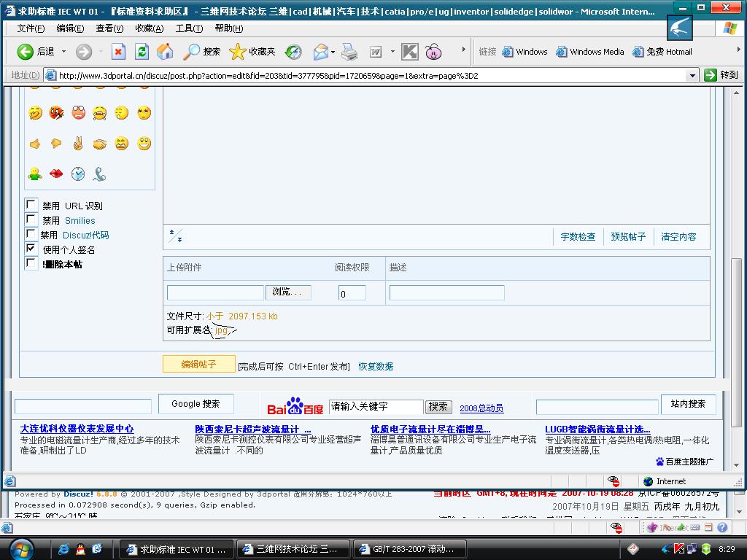Screen dimensions: 747x560
Task: Insert the telephone smiley
Action: [99, 174]
